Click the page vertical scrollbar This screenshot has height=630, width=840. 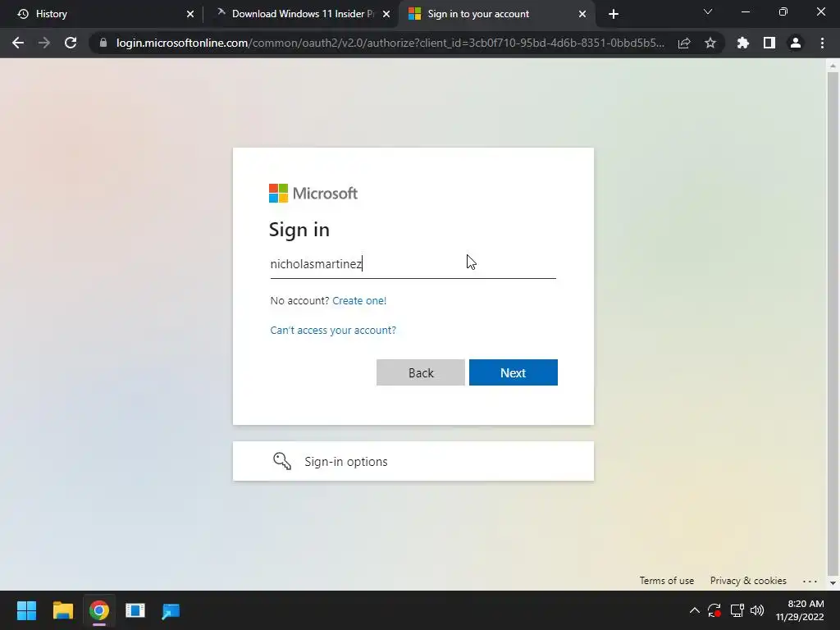(x=833, y=325)
